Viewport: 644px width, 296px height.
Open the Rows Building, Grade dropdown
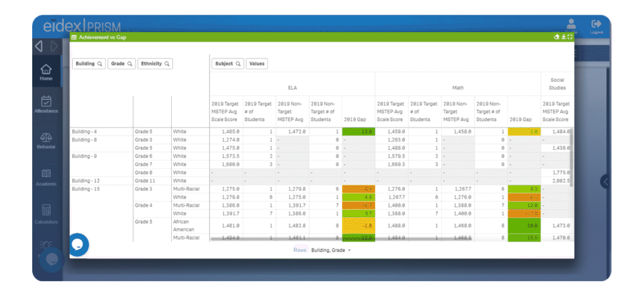point(331,250)
